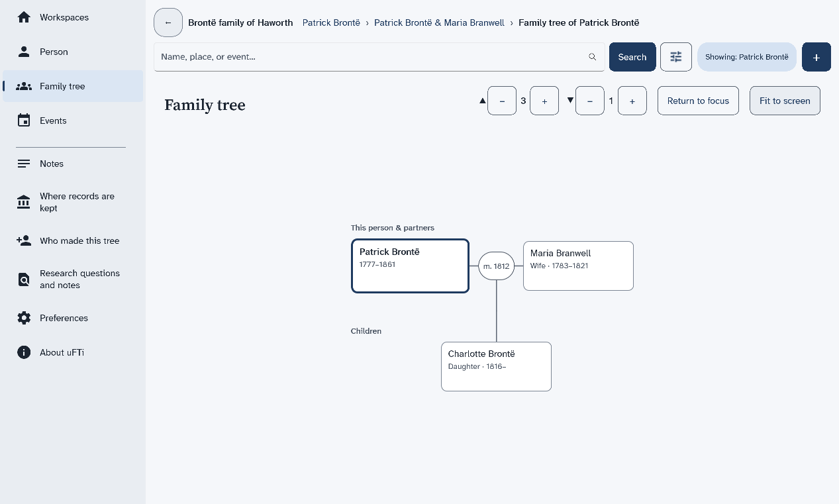839x504 pixels.
Task: Click Return to focus
Action: point(698,101)
